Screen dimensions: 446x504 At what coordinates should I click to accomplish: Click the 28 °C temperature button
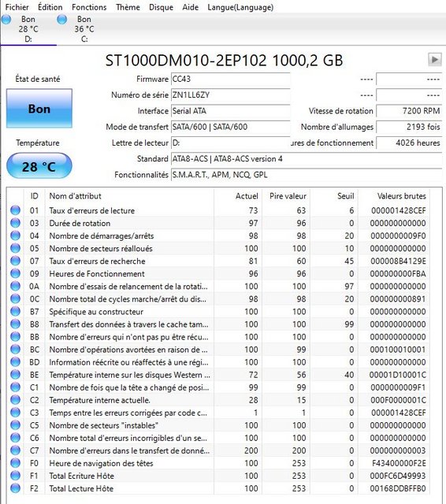tap(39, 166)
